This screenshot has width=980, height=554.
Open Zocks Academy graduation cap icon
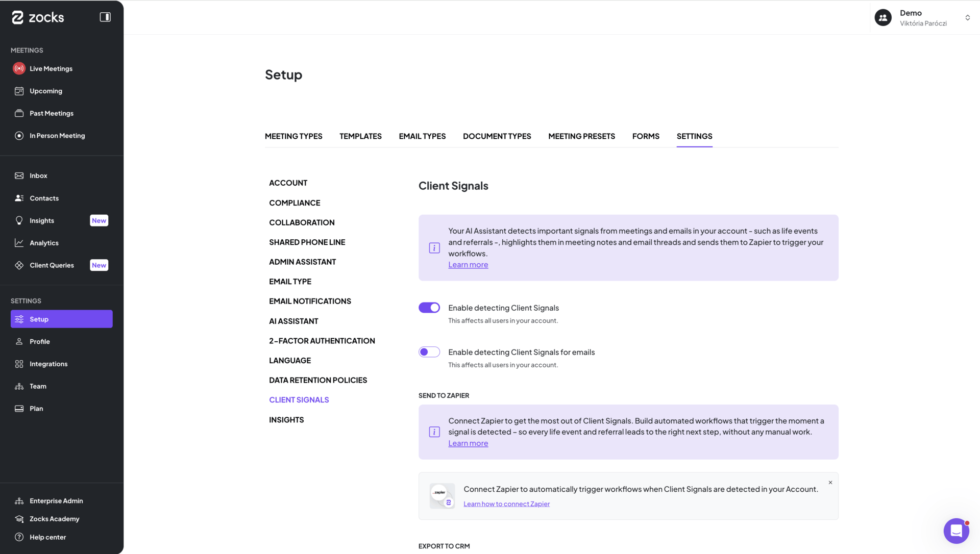pos(19,519)
